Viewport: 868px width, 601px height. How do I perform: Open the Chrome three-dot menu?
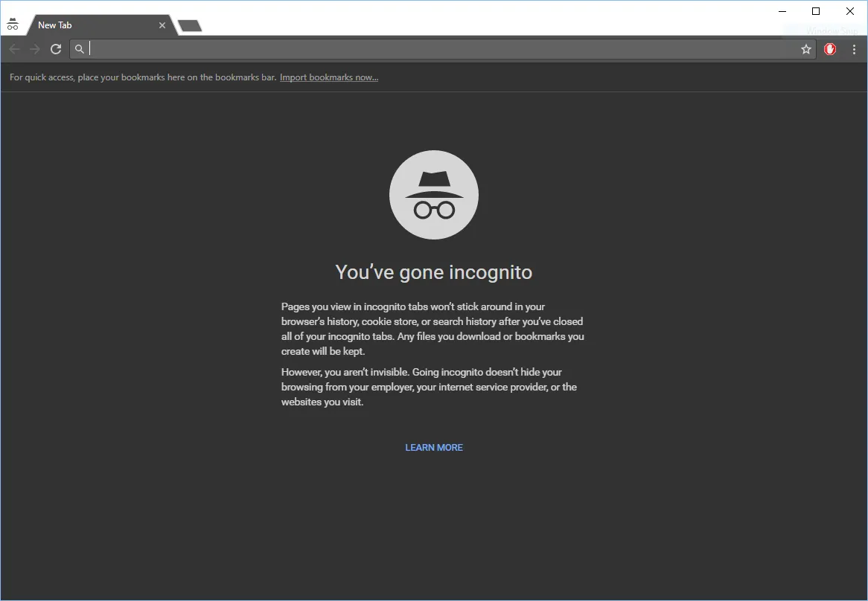(x=854, y=49)
